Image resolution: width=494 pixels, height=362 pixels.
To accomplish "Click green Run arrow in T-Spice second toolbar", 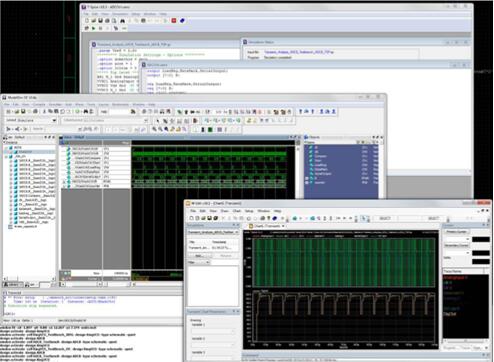I will pyautogui.click(x=94, y=29).
